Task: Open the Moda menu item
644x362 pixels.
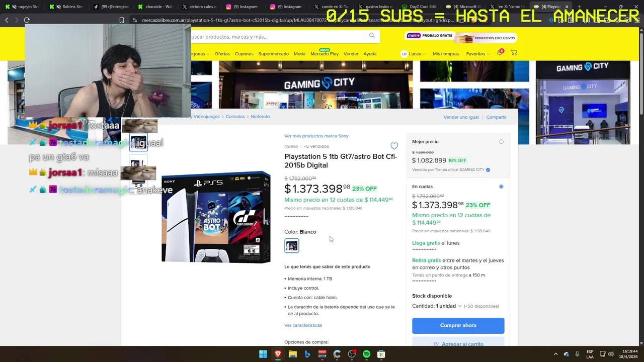Action: pos(299,54)
